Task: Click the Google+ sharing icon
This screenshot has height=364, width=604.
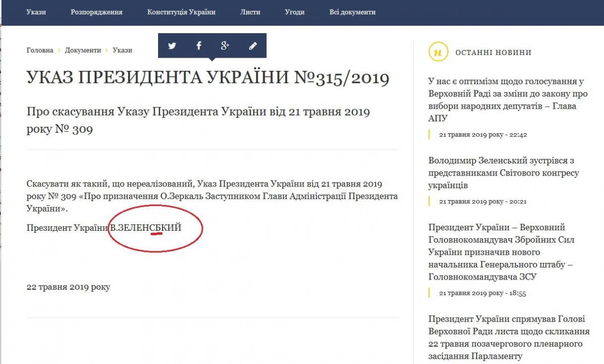Action: pos(225,45)
